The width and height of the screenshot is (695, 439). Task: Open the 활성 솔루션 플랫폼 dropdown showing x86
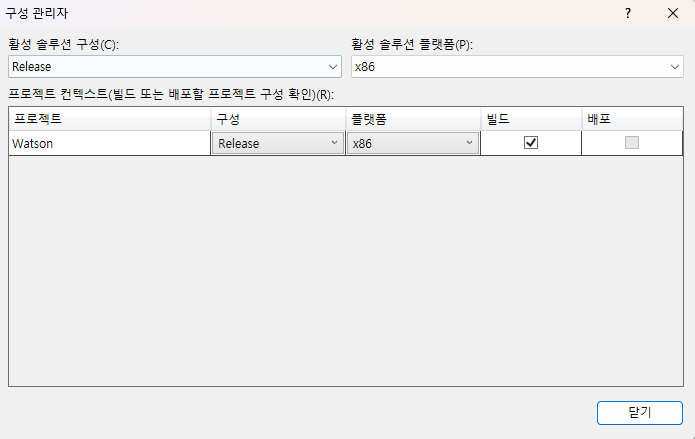click(517, 67)
